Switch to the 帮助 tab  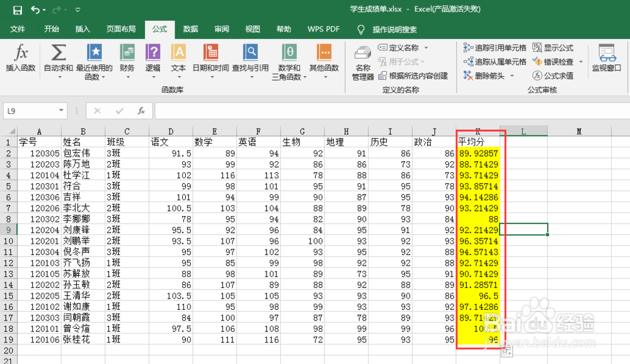(283, 29)
